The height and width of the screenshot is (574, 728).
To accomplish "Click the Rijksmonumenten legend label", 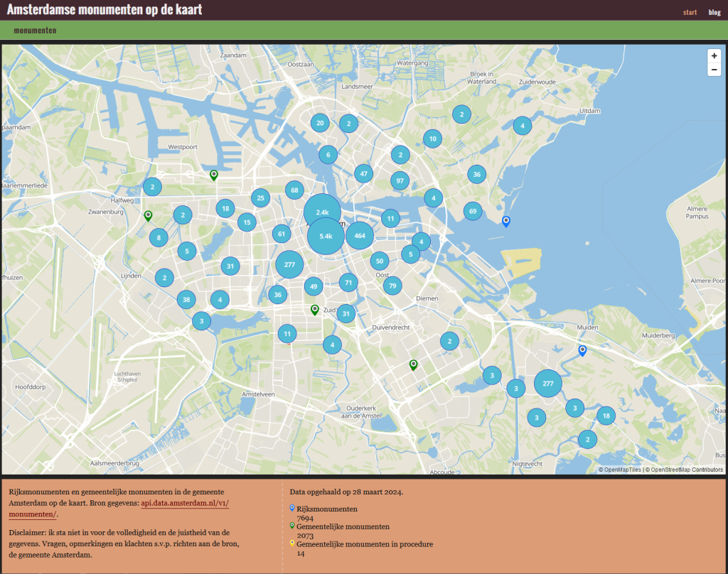I will tap(327, 509).
